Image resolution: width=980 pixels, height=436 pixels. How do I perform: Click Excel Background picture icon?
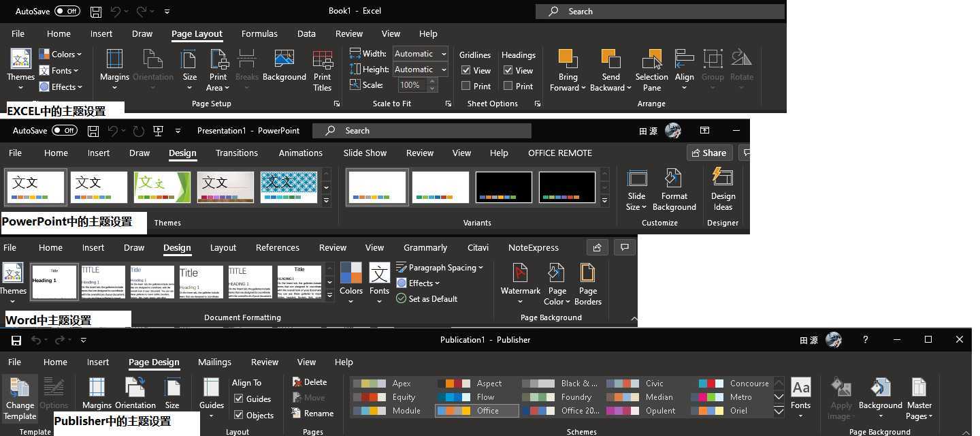(x=284, y=59)
